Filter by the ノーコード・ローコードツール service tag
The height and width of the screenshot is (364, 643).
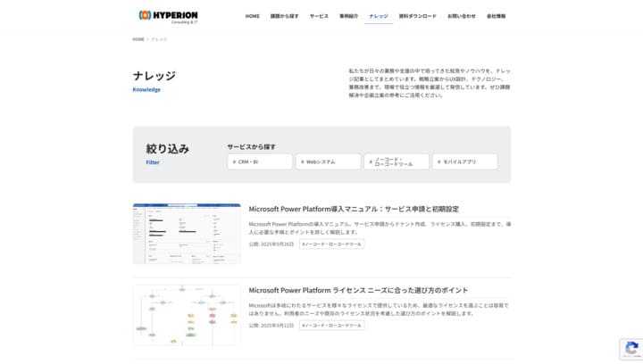397,161
